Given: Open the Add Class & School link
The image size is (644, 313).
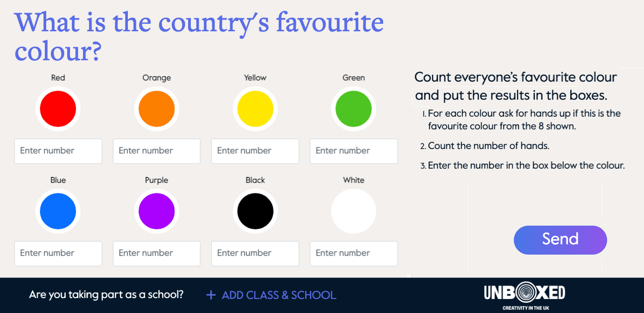Looking at the screenshot, I should coord(279,295).
